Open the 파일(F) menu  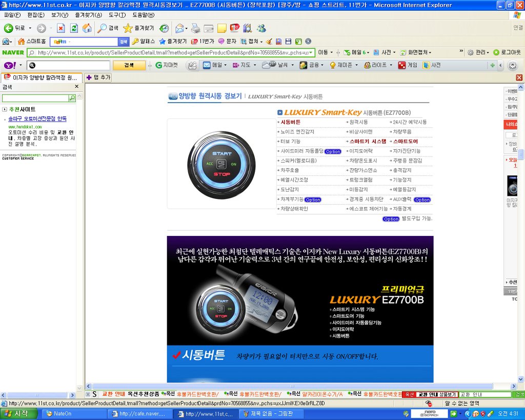(x=12, y=15)
